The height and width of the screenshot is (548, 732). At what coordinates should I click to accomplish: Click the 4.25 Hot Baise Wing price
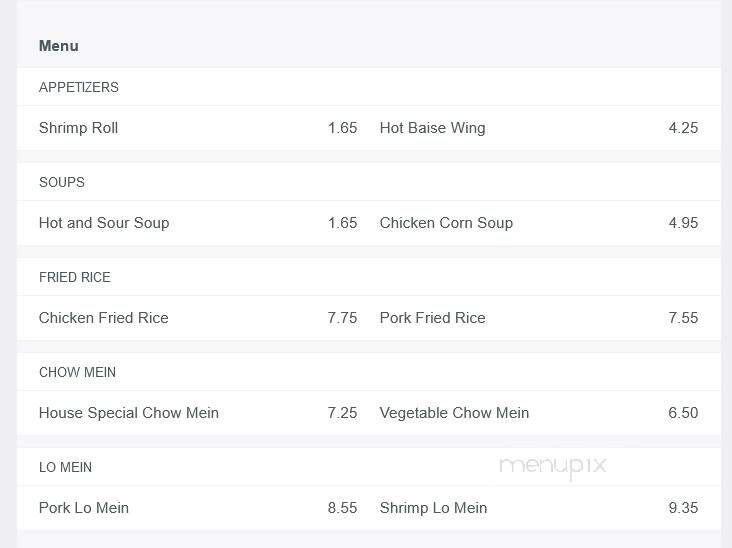point(683,128)
